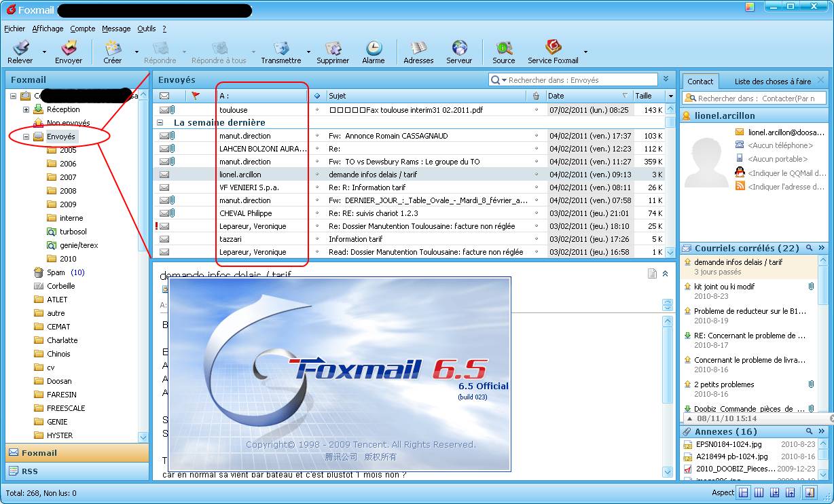The width and height of the screenshot is (834, 504).
Task: Click the contact search field
Action: point(755,98)
